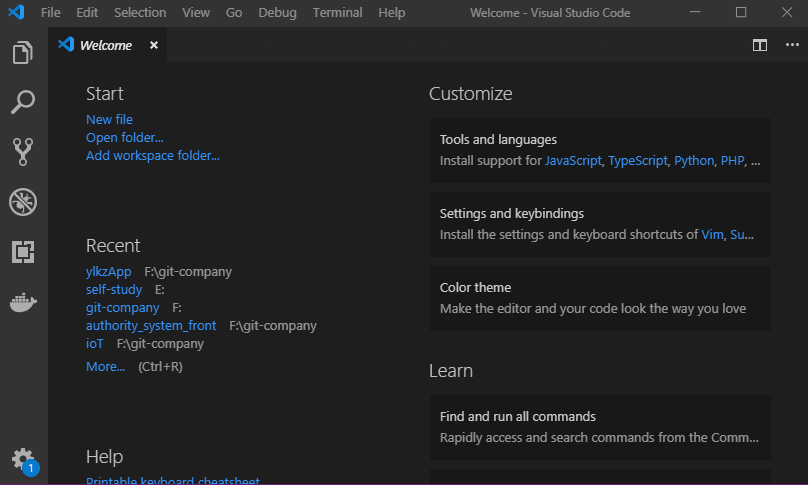Click Printable keyboard cheatsheet link
Screen dimensions: 808x485
tap(173, 480)
